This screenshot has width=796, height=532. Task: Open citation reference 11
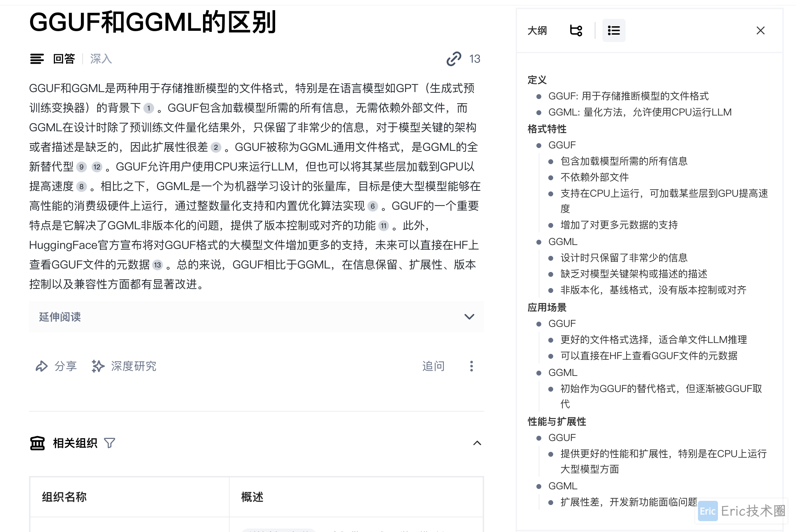pos(384,226)
